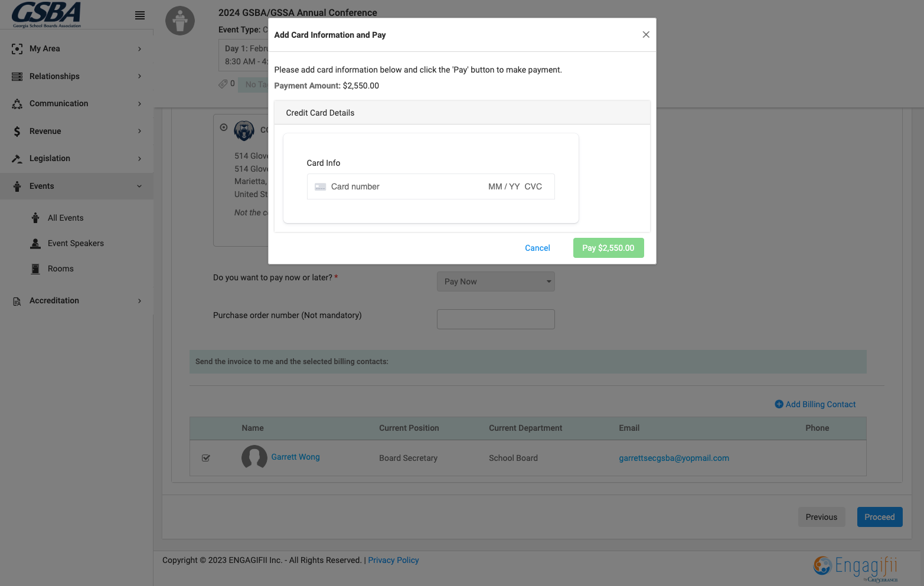924x586 pixels.
Task: Click the All Events icon
Action: [35, 218]
